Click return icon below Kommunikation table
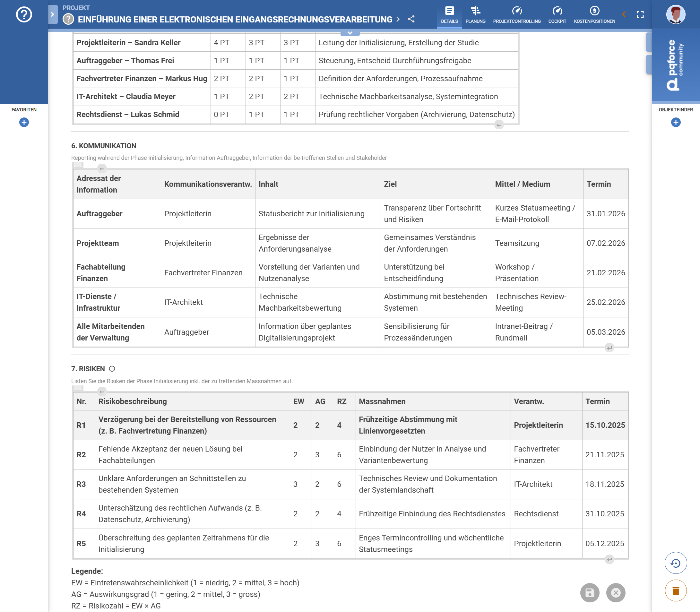Screen dimensions: 700x612 609,348
